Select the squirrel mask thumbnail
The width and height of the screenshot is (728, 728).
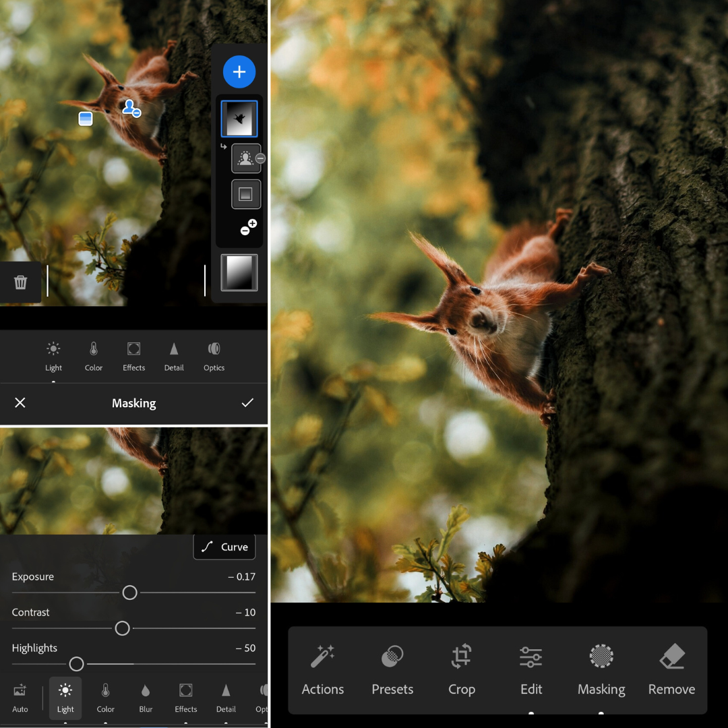[x=239, y=119]
